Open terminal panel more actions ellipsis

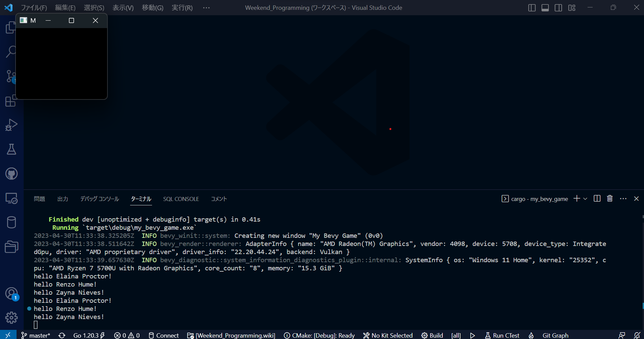(623, 199)
